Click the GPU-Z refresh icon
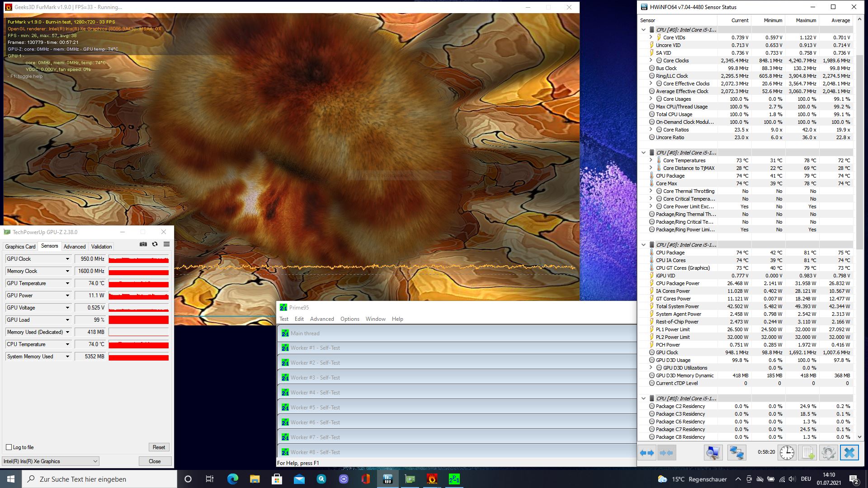This screenshot has height=488, width=868. coord(155,244)
